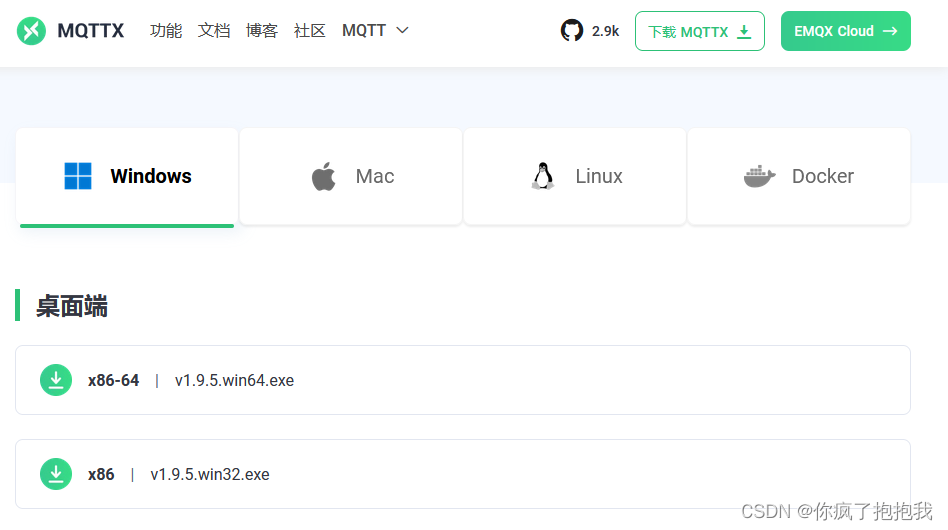Download v1.9.5.win64.exe file link
This screenshot has height=530, width=948.
[x=235, y=380]
